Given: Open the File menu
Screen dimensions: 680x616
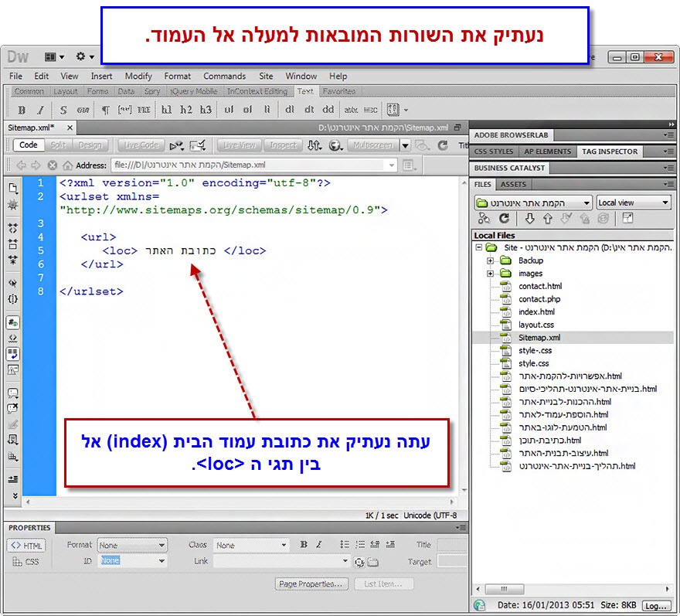Looking at the screenshot, I should [x=15, y=76].
